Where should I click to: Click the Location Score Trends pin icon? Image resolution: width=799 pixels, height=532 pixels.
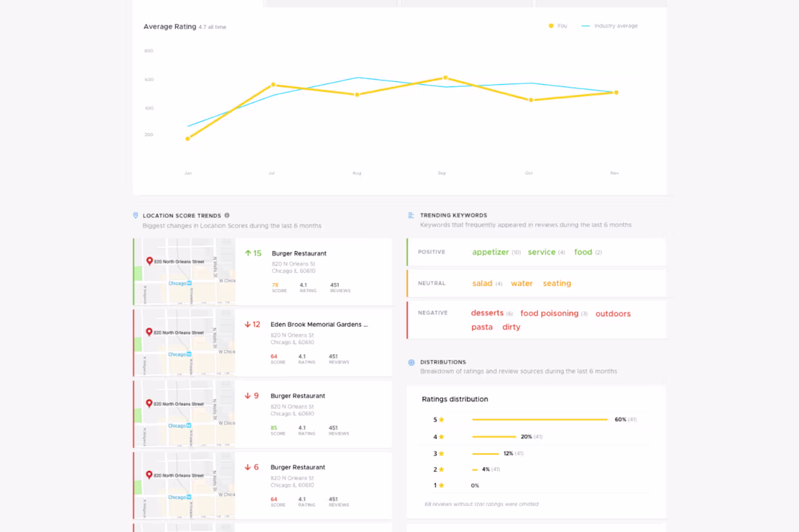(x=136, y=215)
